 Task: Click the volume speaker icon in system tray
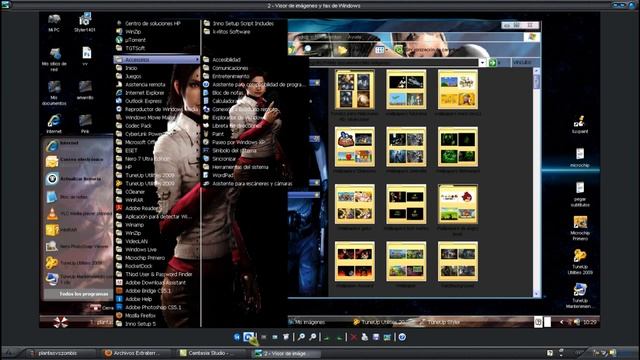coord(612,353)
